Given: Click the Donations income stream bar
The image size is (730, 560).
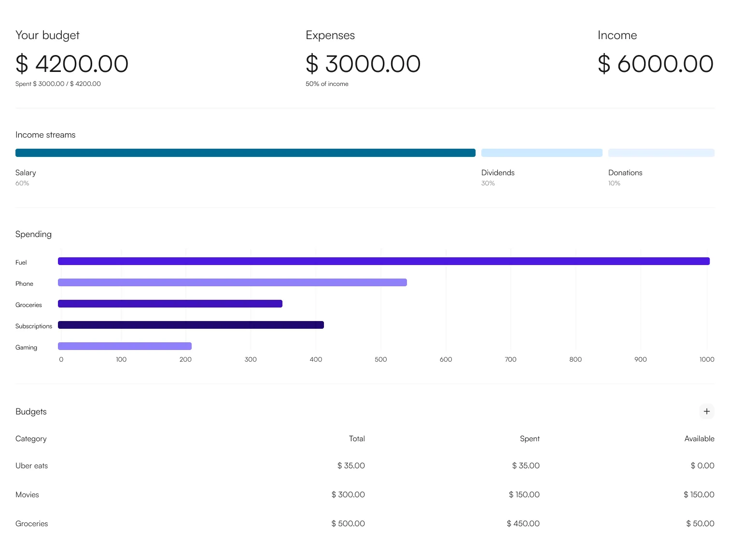Looking at the screenshot, I should point(661,153).
